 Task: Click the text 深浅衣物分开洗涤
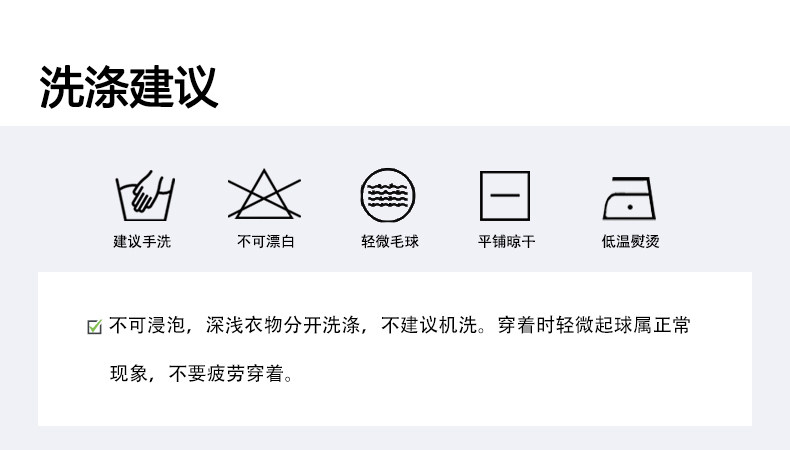pos(283,326)
